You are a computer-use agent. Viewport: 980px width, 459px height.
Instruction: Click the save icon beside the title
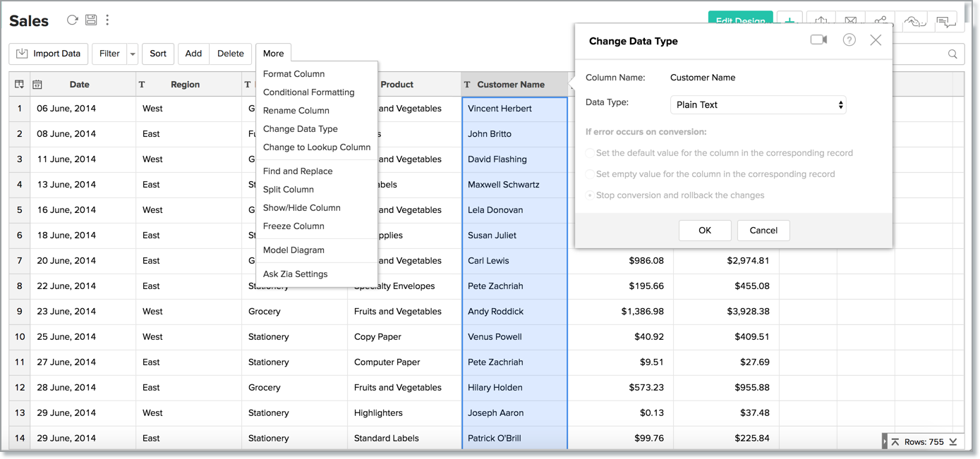[x=91, y=20]
